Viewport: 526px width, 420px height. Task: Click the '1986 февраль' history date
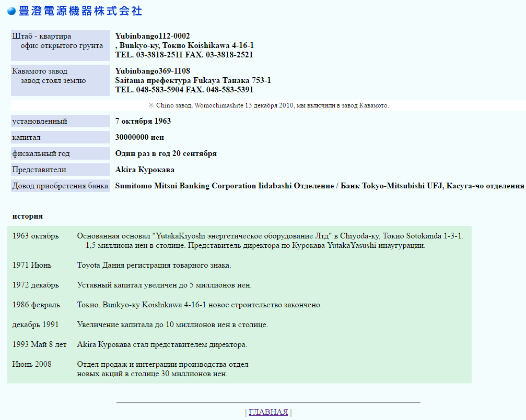tap(36, 305)
